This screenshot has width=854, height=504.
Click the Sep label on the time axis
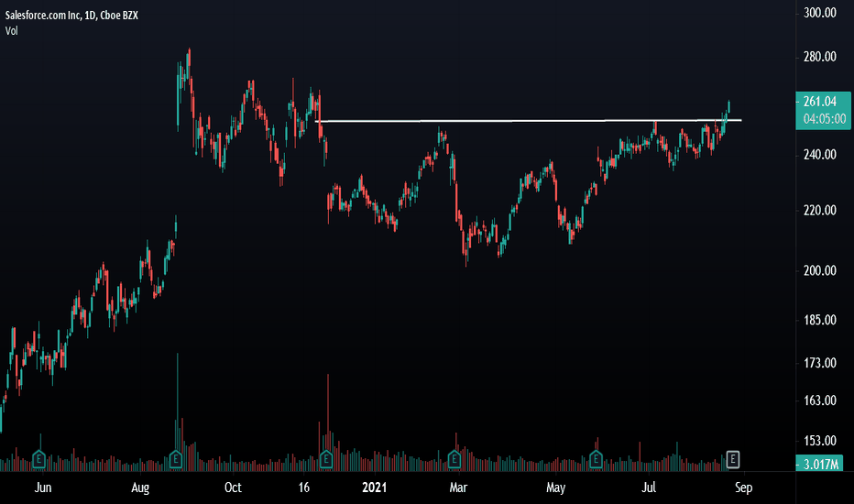pos(743,488)
